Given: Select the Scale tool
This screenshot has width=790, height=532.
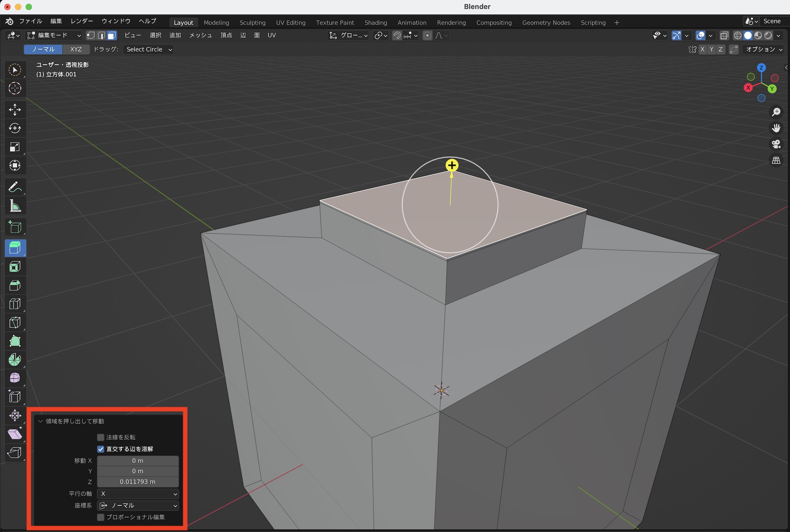Looking at the screenshot, I should (15, 147).
